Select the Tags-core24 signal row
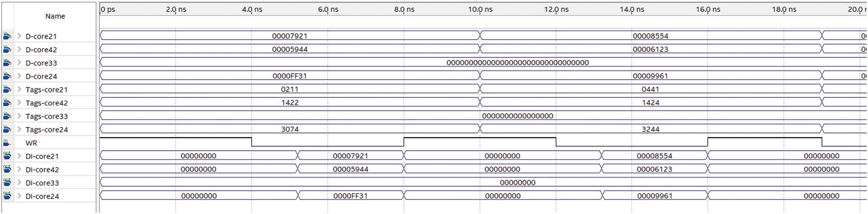This screenshot has height=214, width=868. [46, 130]
